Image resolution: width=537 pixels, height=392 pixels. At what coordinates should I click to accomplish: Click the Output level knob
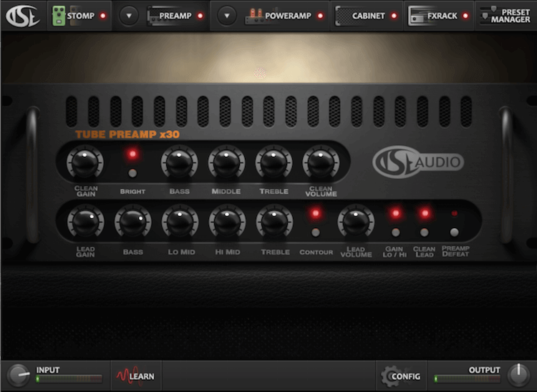(x=518, y=375)
